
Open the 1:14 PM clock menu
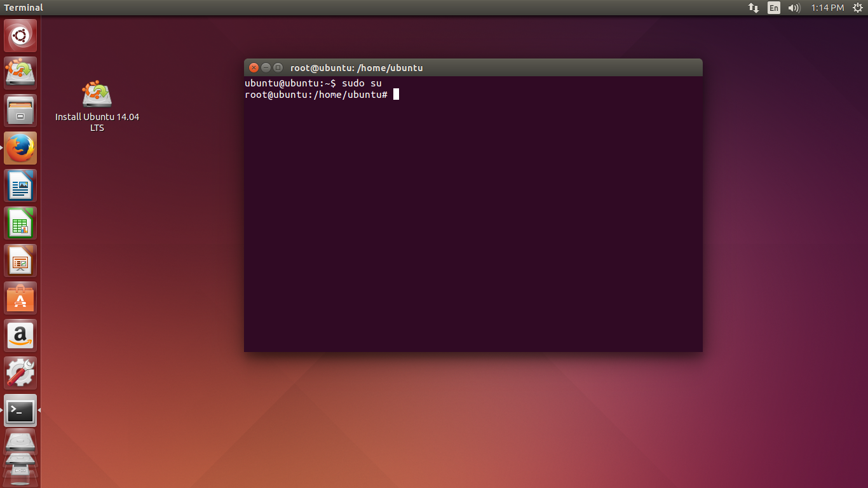click(827, 8)
